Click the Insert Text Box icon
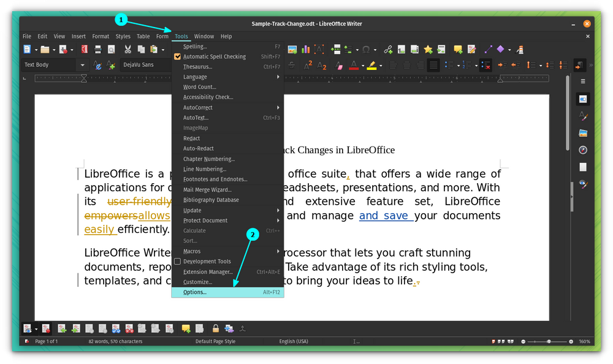This screenshot has width=613, height=364. (x=319, y=50)
